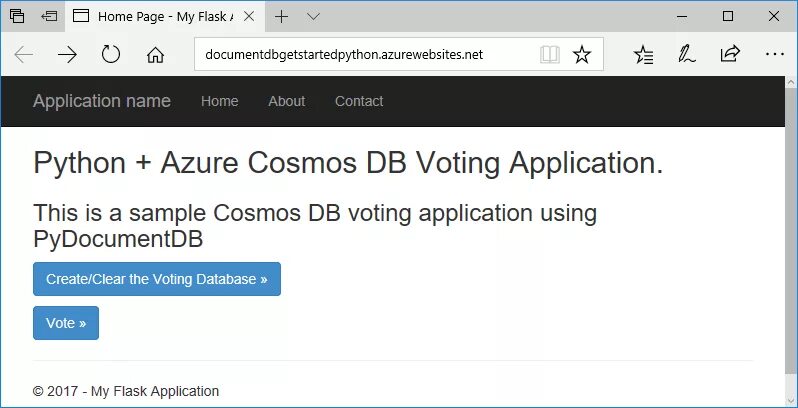Open the About nav link
798x408 pixels.
click(287, 101)
